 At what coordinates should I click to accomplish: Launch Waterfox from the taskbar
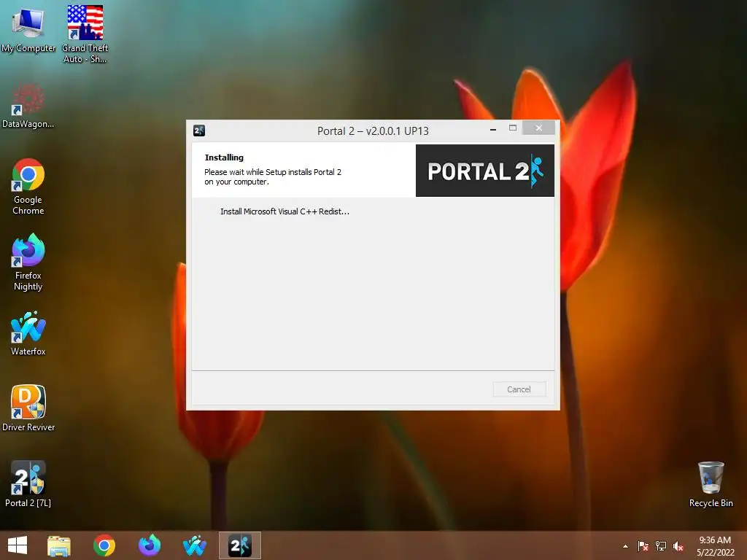(x=194, y=545)
